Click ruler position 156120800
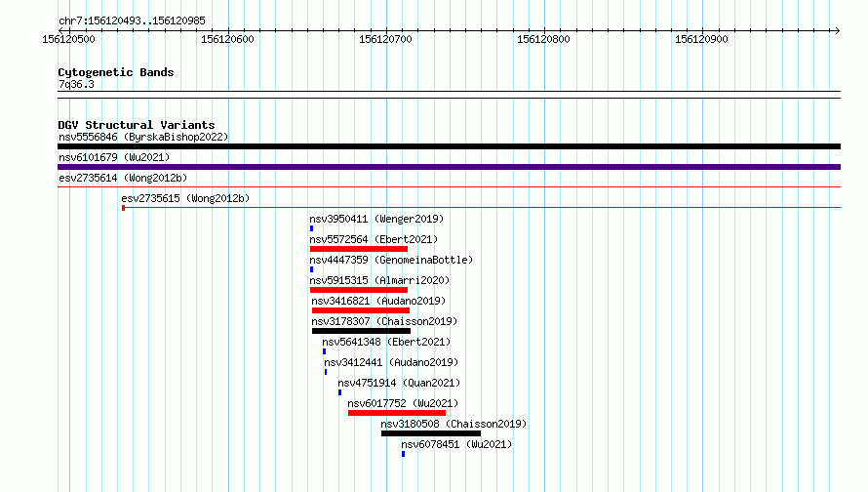This screenshot has height=492, width=868. pyautogui.click(x=543, y=39)
